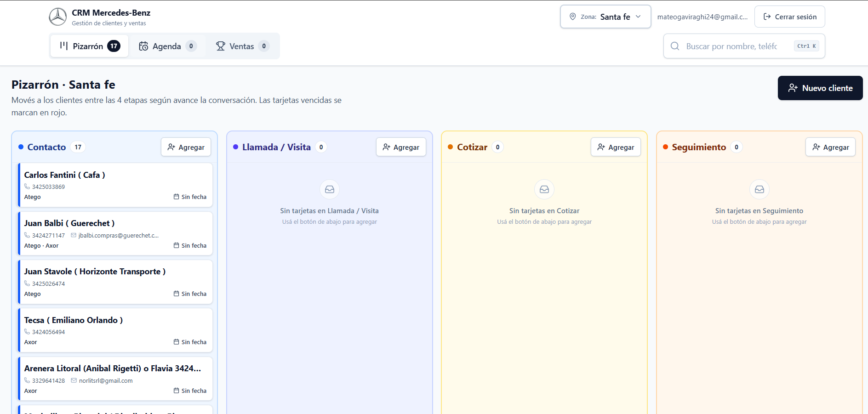Viewport: 868px width, 414px height.
Task: Click the Atego · Axor label
Action: pyautogui.click(x=41, y=245)
